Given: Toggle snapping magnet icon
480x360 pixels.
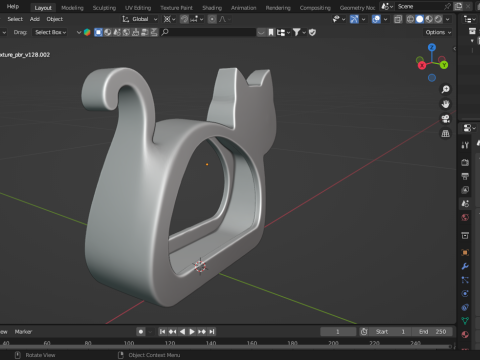Looking at the screenshot, I should pyautogui.click(x=184, y=19).
